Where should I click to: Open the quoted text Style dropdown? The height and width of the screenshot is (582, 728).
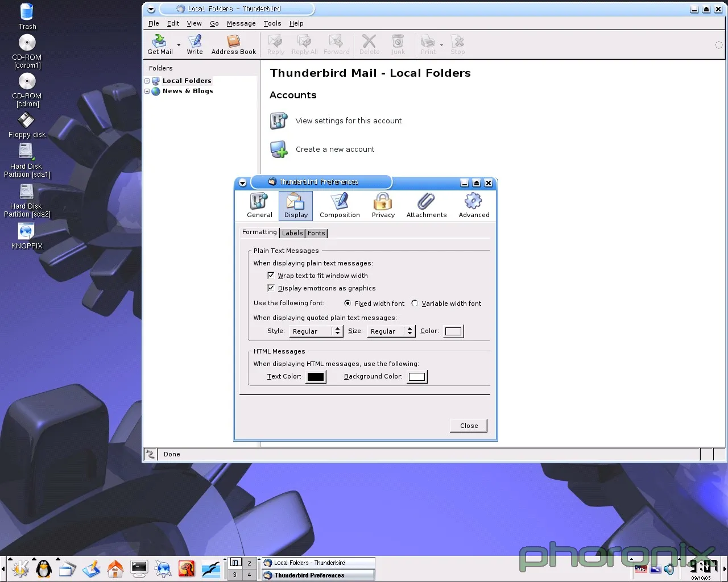coord(316,331)
